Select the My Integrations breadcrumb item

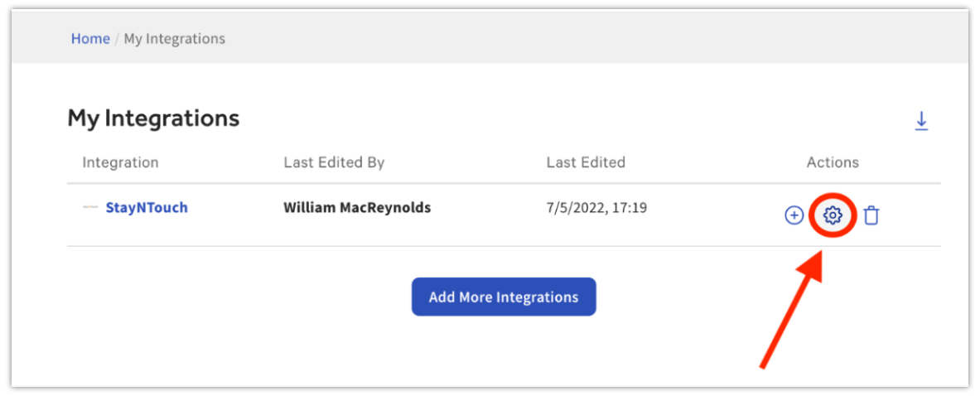point(175,39)
